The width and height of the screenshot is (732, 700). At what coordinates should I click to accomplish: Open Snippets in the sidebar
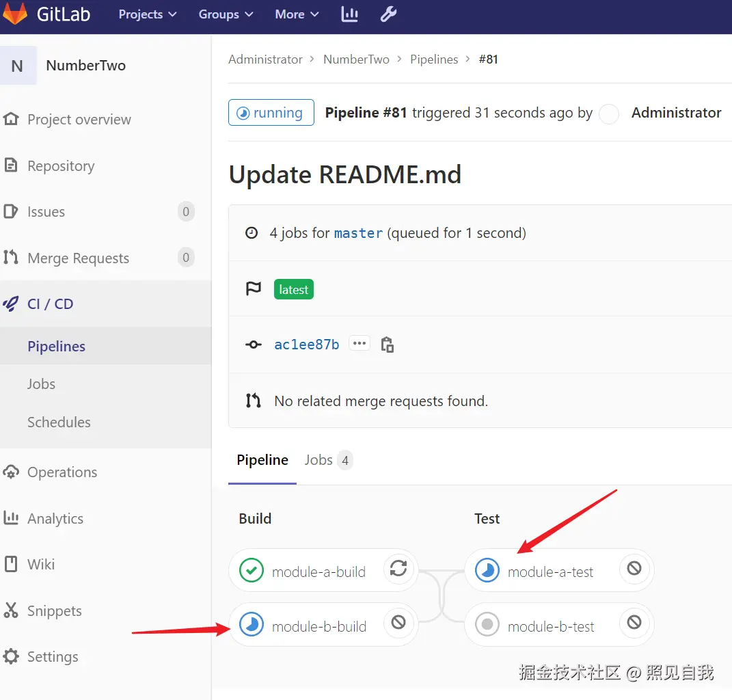(x=54, y=611)
